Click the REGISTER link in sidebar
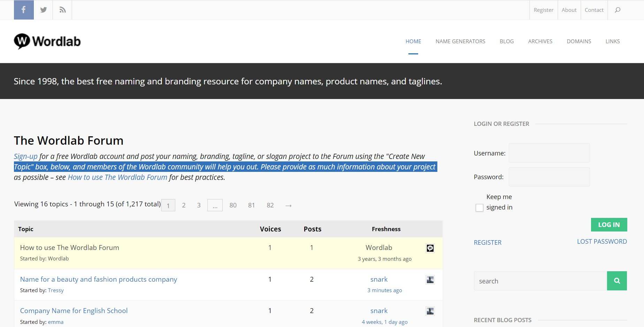Screen dimensions: 644x327 pyautogui.click(x=488, y=242)
